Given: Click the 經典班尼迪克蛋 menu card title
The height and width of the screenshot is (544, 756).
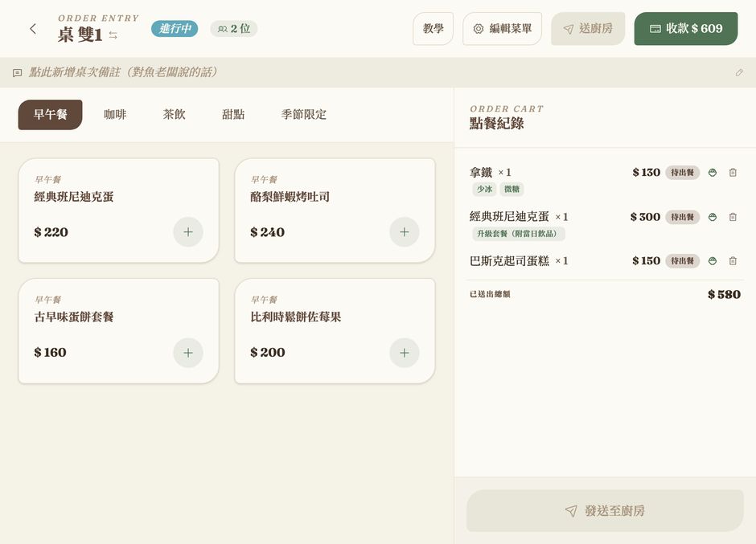Looking at the screenshot, I should [74, 197].
